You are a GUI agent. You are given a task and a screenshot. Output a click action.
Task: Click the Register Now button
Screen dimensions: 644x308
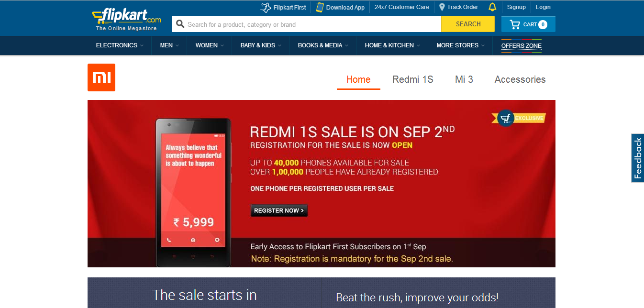pos(279,210)
